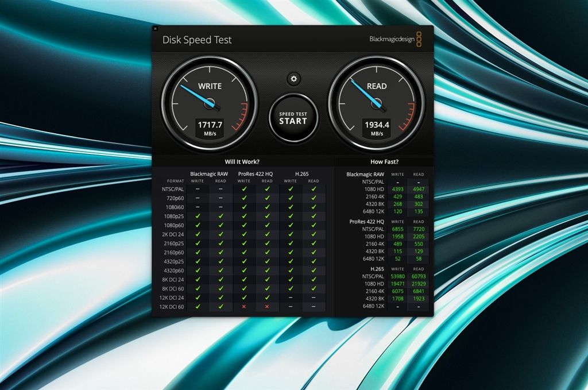Click the "How Fast?" heading

[x=384, y=161]
